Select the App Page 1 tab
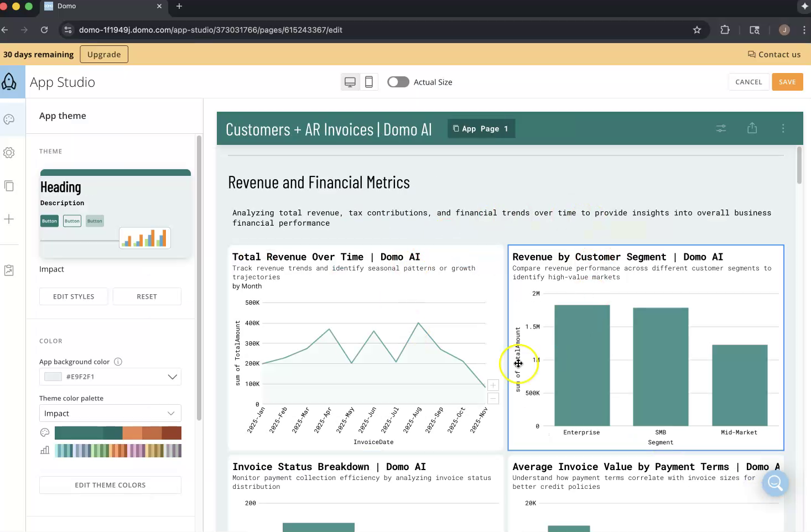 tap(481, 128)
